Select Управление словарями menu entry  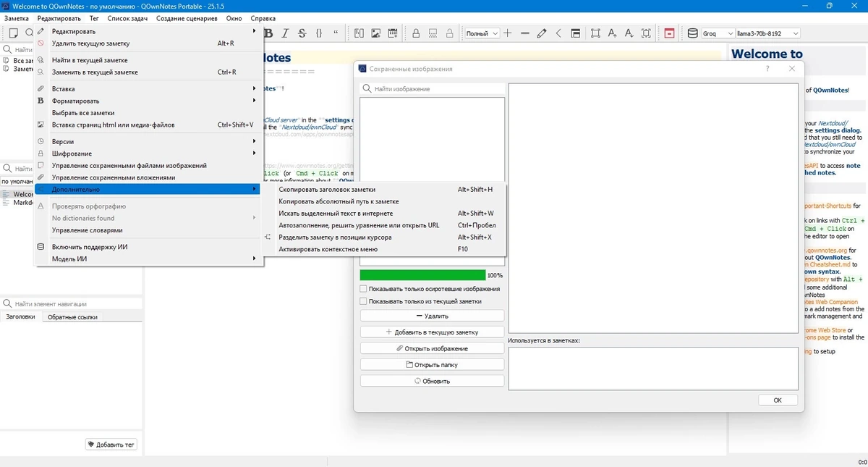click(148, 230)
